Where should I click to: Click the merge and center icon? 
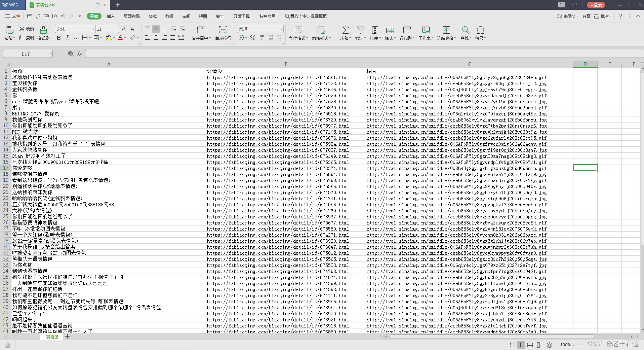coord(201,30)
